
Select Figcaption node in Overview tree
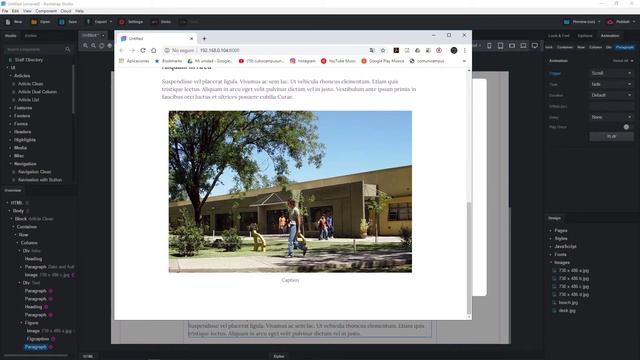coord(38,339)
